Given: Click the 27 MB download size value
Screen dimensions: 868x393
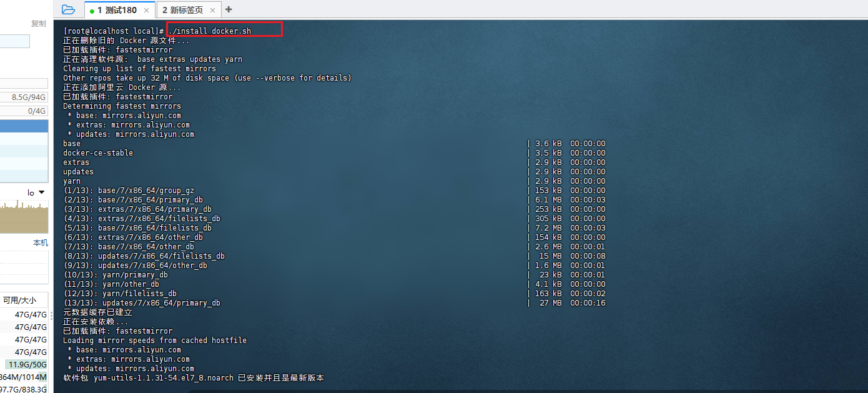Looking at the screenshot, I should pos(550,302).
